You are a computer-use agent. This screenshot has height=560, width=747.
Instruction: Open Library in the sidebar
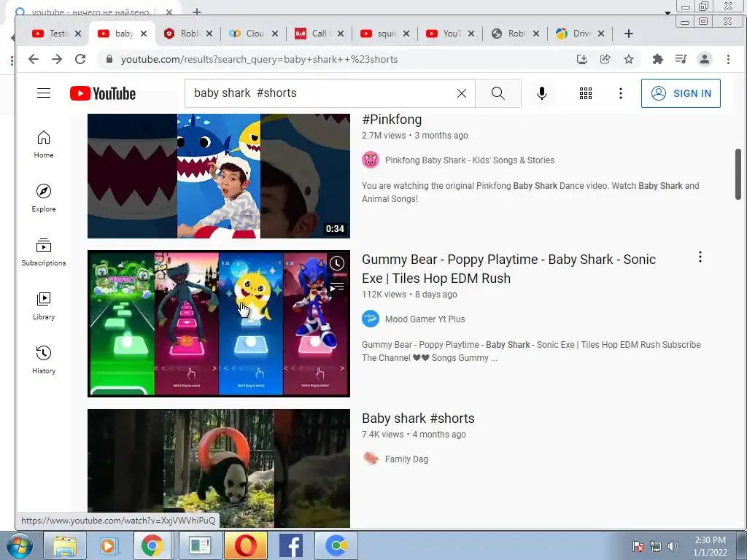[43, 306]
